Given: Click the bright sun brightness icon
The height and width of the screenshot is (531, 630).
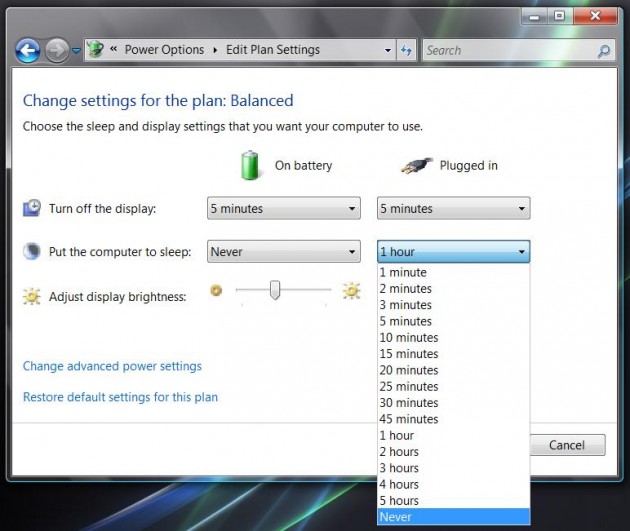Looking at the screenshot, I should (x=351, y=290).
